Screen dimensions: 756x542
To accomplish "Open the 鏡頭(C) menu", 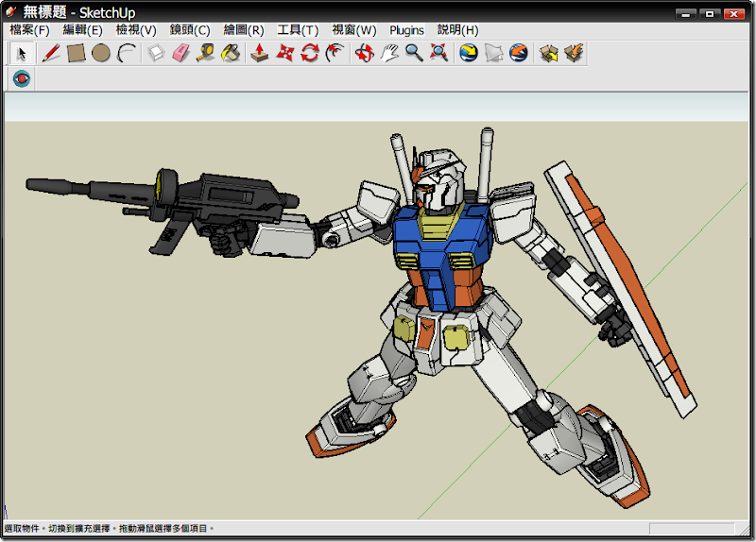I will [190, 30].
